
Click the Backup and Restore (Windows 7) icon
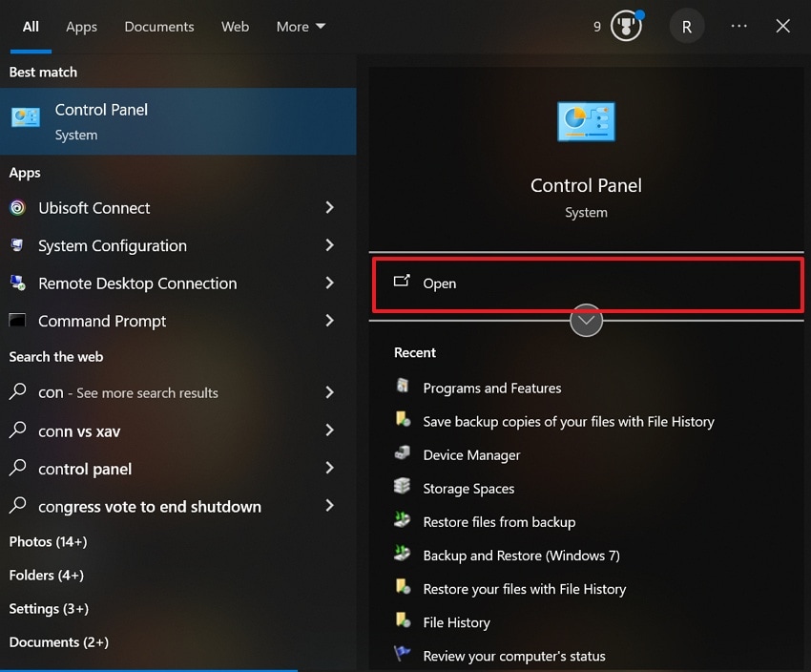[x=403, y=553]
